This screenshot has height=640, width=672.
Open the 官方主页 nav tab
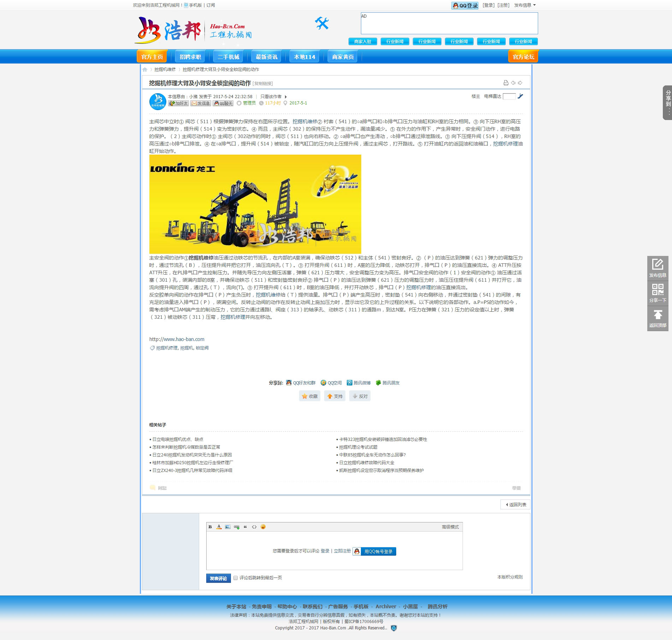[152, 56]
